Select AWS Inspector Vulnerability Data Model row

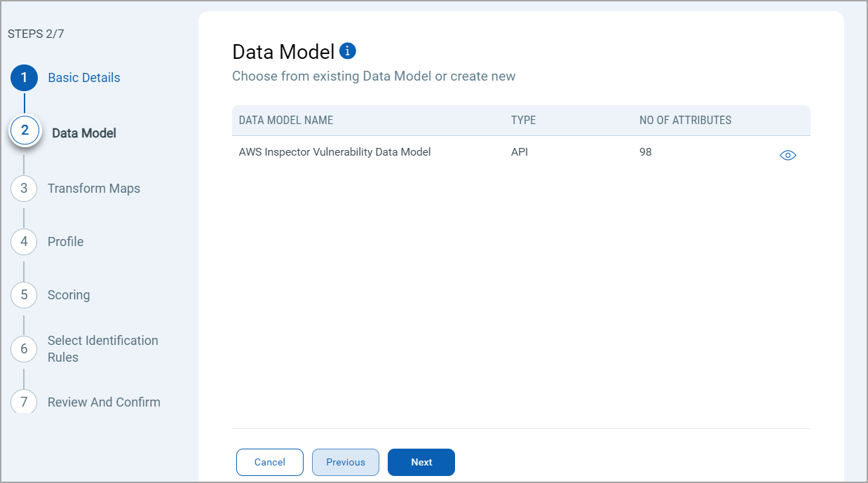pos(334,152)
